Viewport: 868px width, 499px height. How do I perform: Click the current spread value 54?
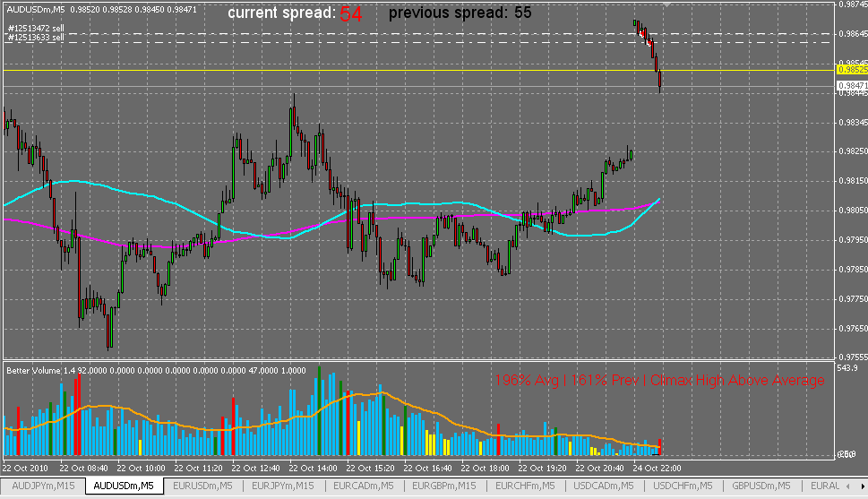[x=351, y=13]
